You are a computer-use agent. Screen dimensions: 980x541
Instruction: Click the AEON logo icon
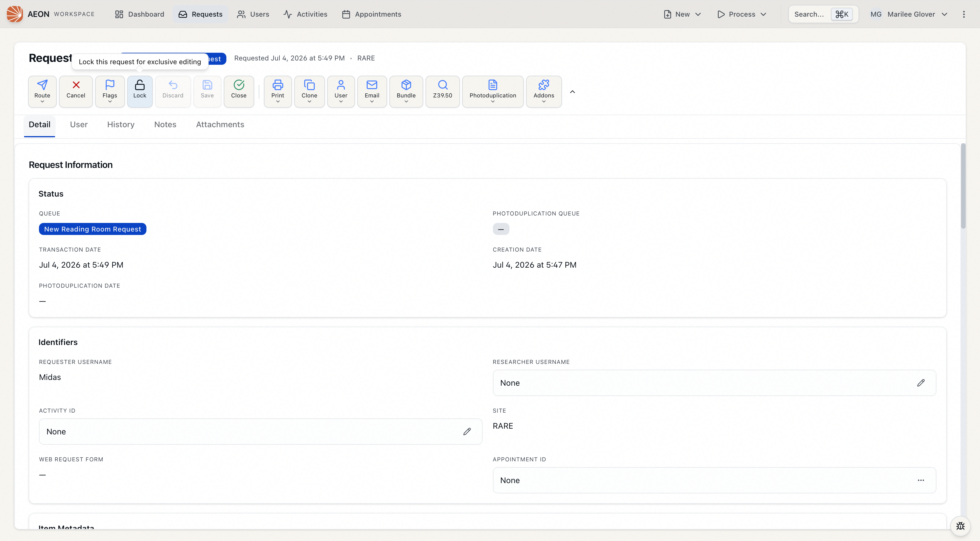(x=14, y=14)
